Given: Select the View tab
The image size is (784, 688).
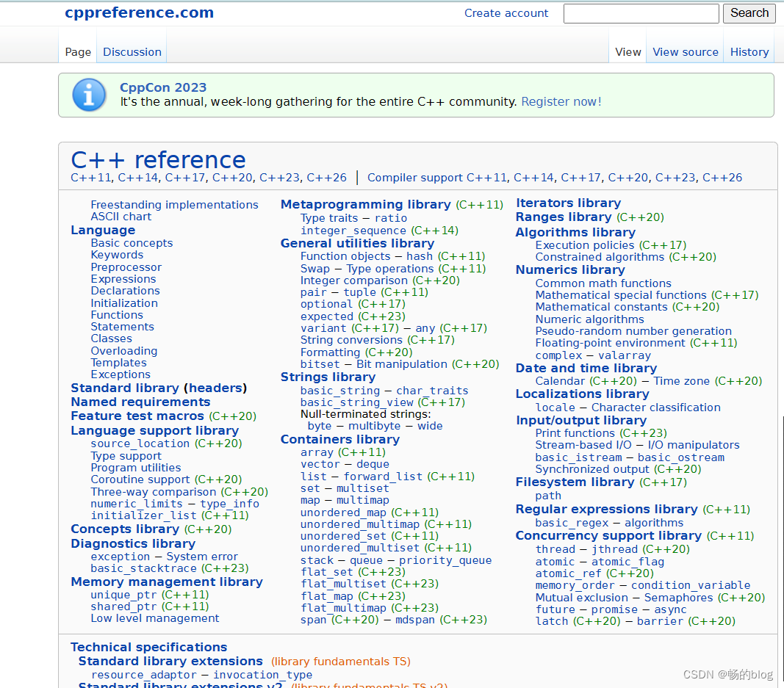Looking at the screenshot, I should pos(628,52).
